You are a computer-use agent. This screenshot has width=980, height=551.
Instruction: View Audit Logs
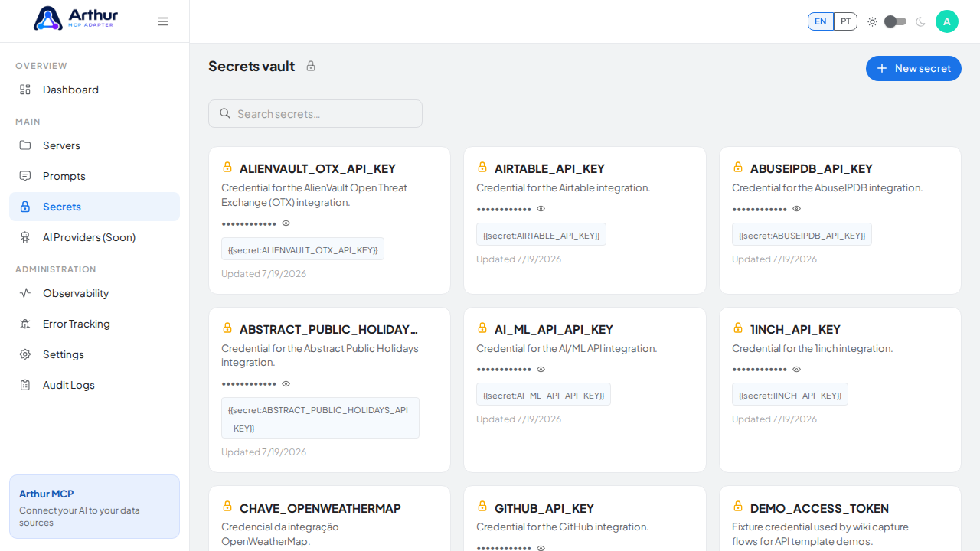[94, 385]
